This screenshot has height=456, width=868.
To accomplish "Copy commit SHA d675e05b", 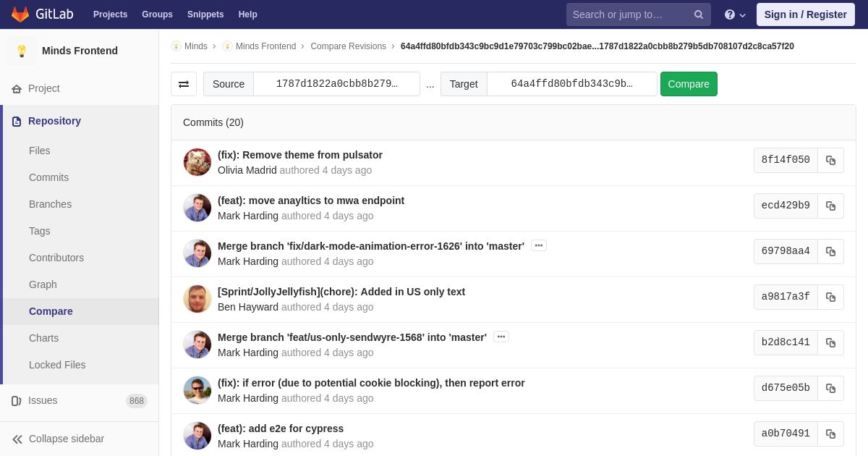I will pos(830,388).
